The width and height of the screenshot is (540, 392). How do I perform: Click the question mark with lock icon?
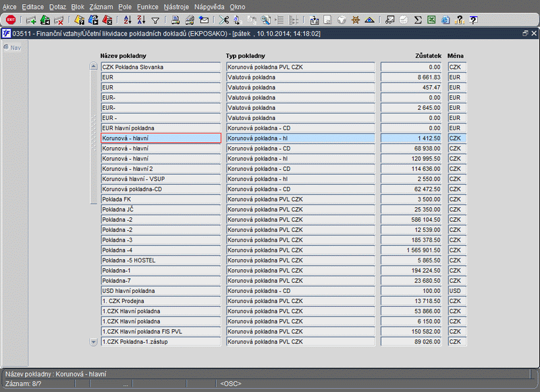pyautogui.click(x=460, y=20)
